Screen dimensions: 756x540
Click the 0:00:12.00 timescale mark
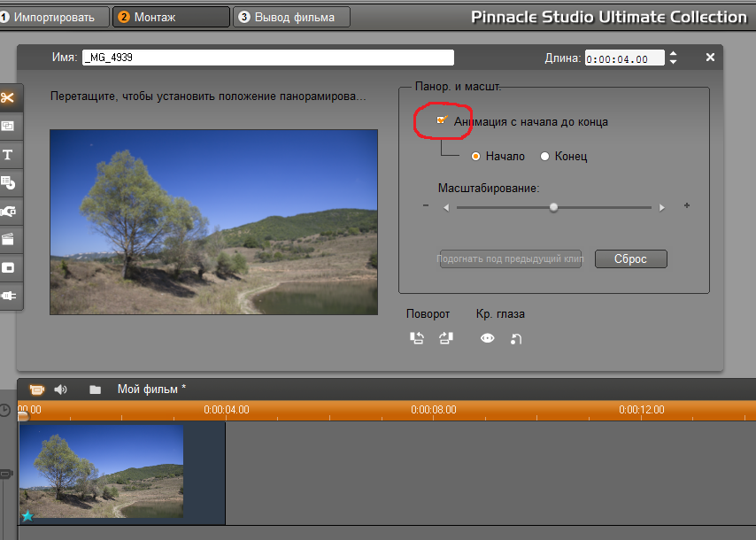(642, 410)
